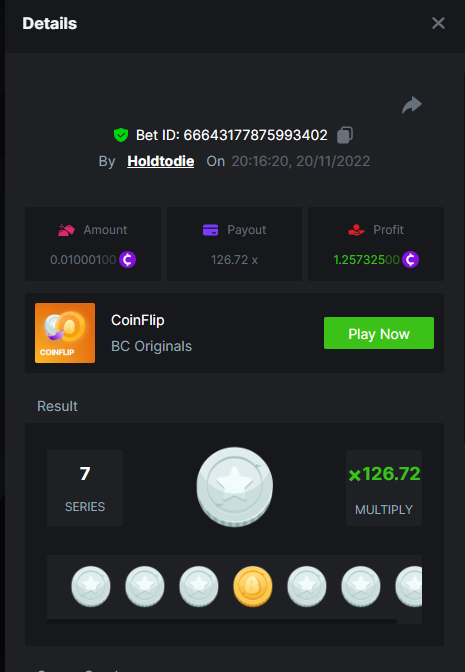Click the horizontal scrollbar under the coin row
Screen dimensions: 465x672
click(x=222, y=621)
